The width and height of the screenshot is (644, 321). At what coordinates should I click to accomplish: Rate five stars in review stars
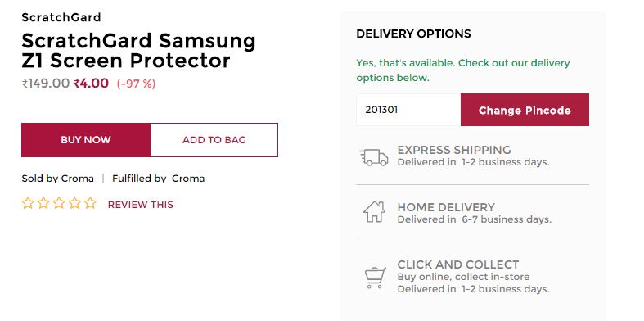click(90, 203)
